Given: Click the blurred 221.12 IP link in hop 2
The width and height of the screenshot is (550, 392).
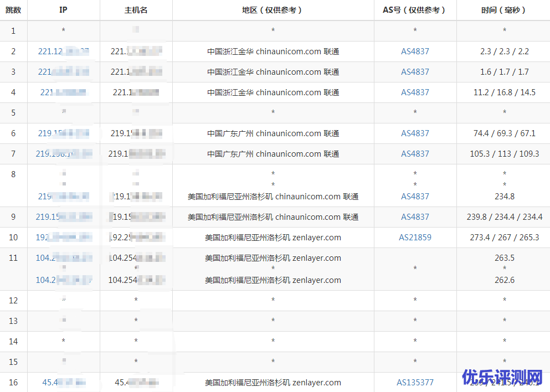Looking at the screenshot, I should tap(63, 51).
